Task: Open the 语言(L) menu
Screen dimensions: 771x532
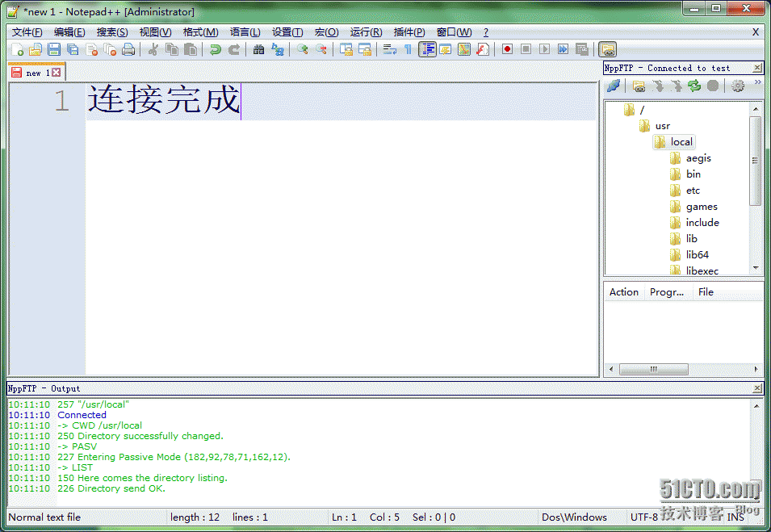Action: (x=245, y=32)
